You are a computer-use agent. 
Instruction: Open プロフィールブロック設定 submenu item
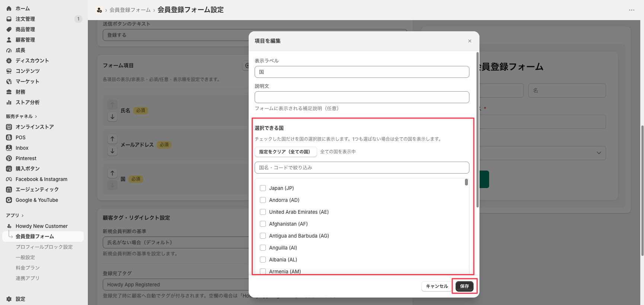[44, 247]
